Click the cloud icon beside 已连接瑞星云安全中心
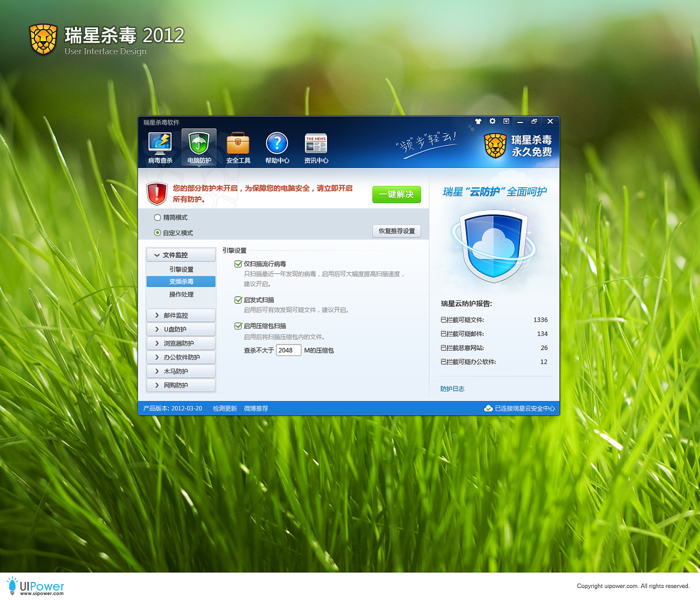 487,408
